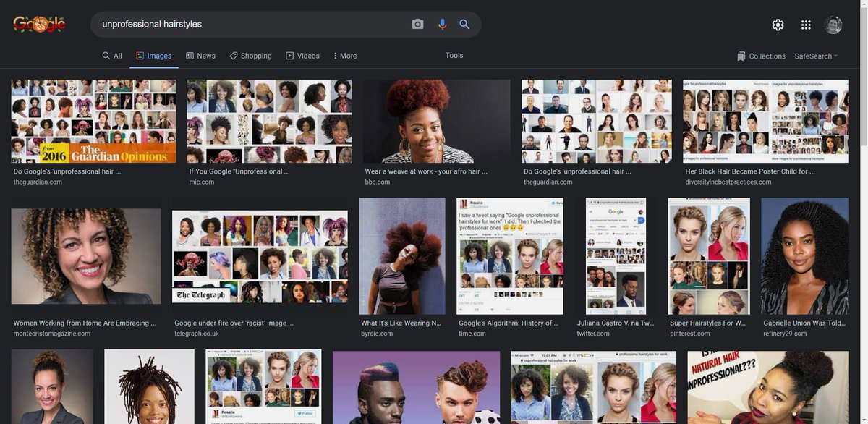Click the mic.com source text

(x=202, y=182)
